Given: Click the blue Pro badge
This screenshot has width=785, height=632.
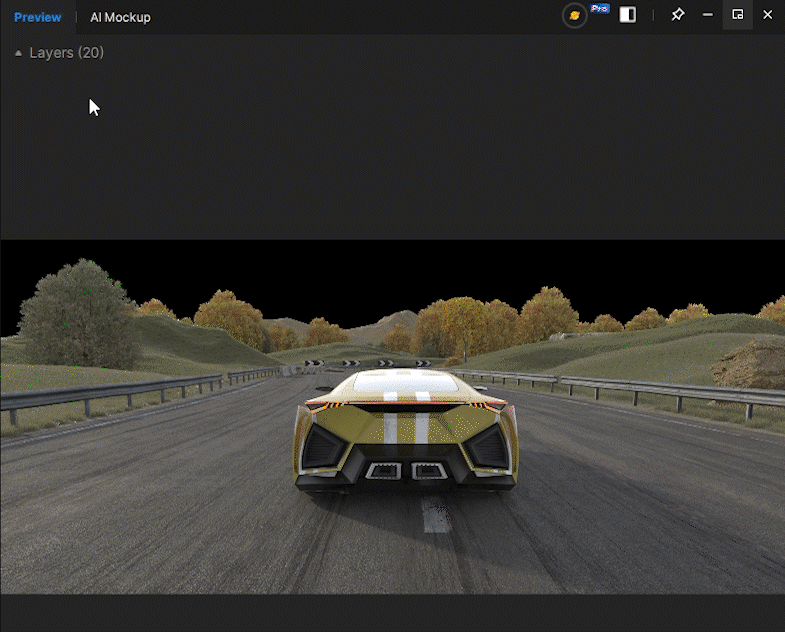Looking at the screenshot, I should pyautogui.click(x=599, y=9).
